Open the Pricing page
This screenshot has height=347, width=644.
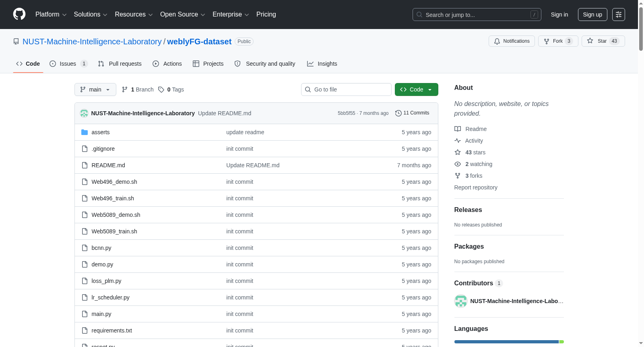(266, 15)
